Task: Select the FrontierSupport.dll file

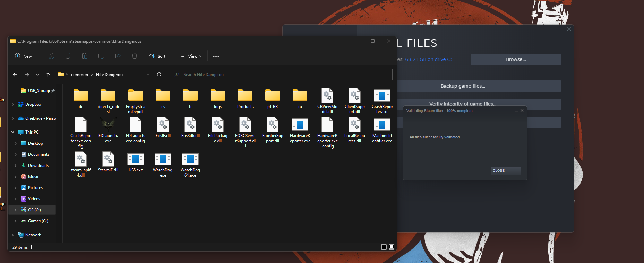Action: pos(273,130)
